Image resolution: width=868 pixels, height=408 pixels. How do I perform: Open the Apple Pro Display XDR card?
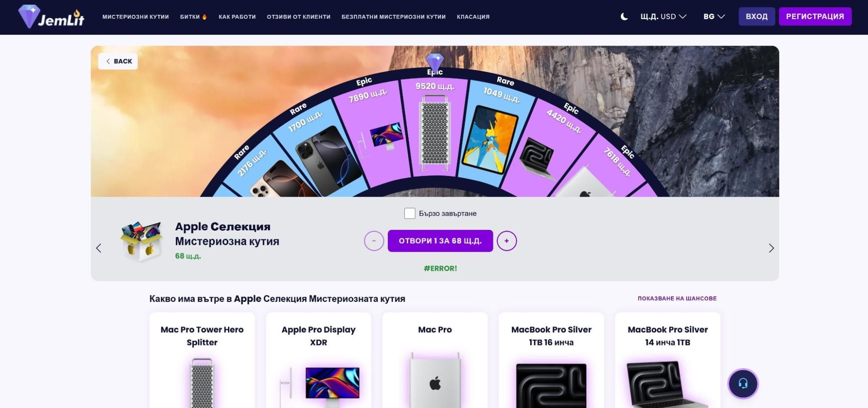pyautogui.click(x=318, y=360)
